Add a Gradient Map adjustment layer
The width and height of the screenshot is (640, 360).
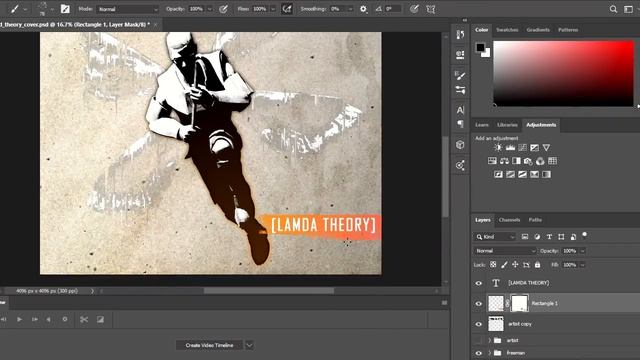546,175
